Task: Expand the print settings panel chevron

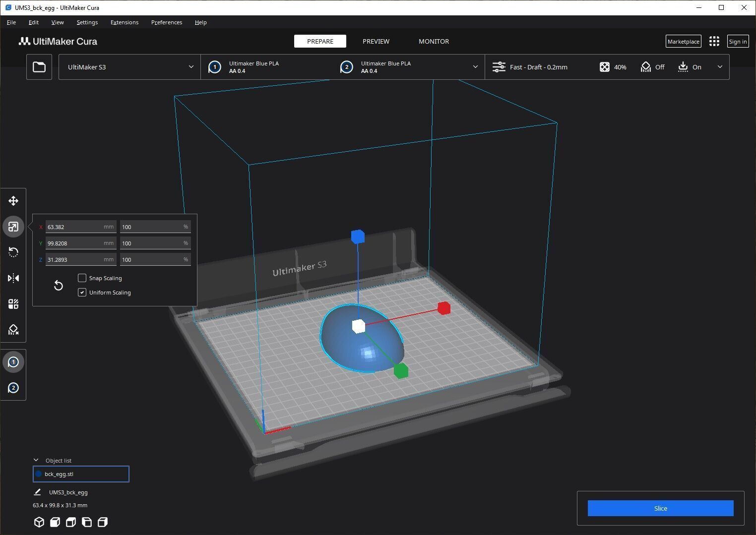Action: (x=720, y=67)
